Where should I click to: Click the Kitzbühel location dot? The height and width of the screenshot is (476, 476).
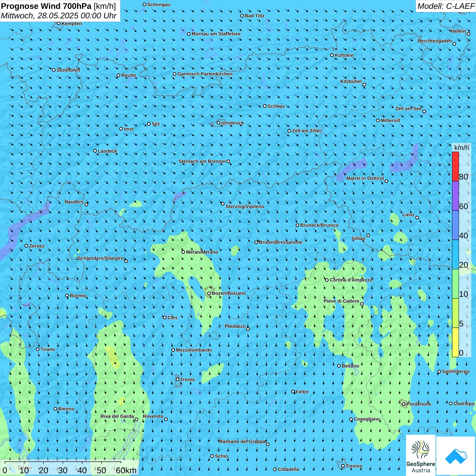[364, 85]
